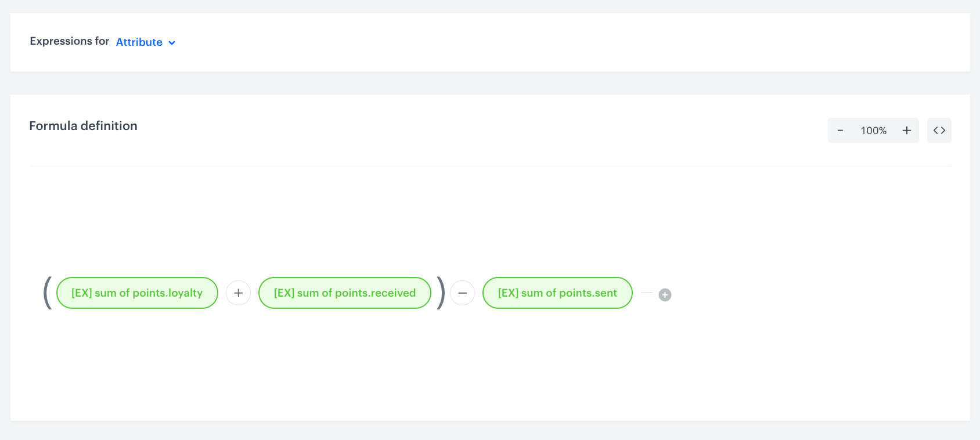Open the code view brackets icon
The height and width of the screenshot is (440, 980).
[939, 131]
